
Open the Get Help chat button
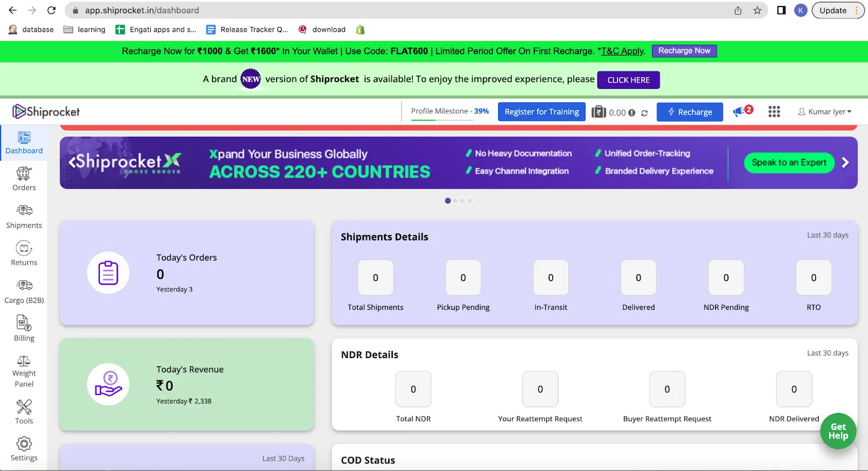tap(838, 431)
